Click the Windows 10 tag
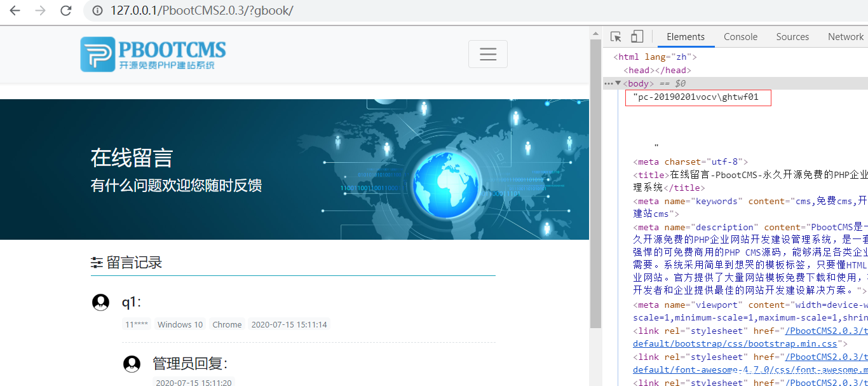 (x=180, y=324)
